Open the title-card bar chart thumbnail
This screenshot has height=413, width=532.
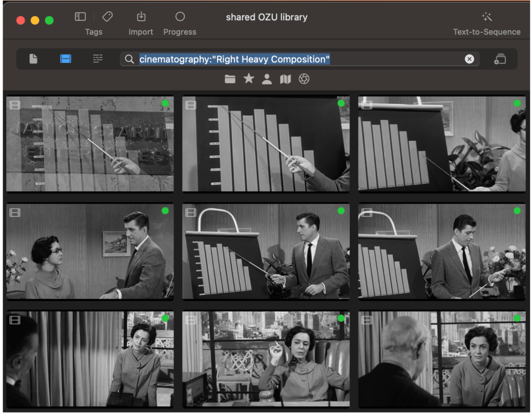(x=90, y=144)
